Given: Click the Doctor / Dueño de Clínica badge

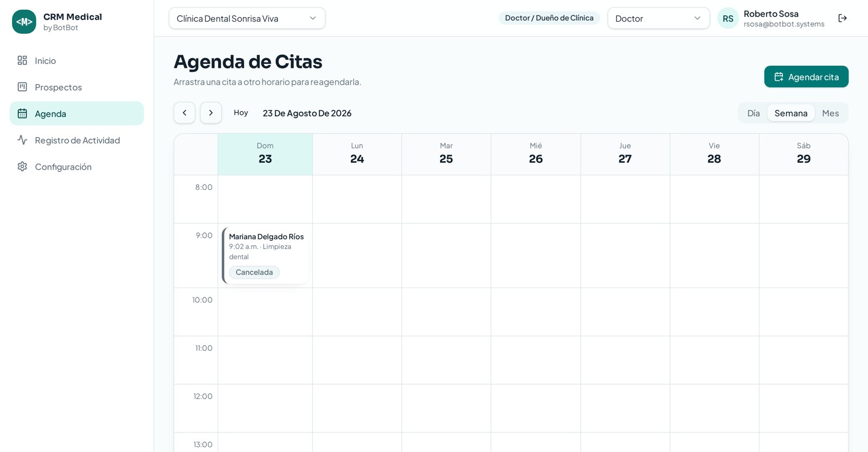Looking at the screenshot, I should [x=549, y=18].
